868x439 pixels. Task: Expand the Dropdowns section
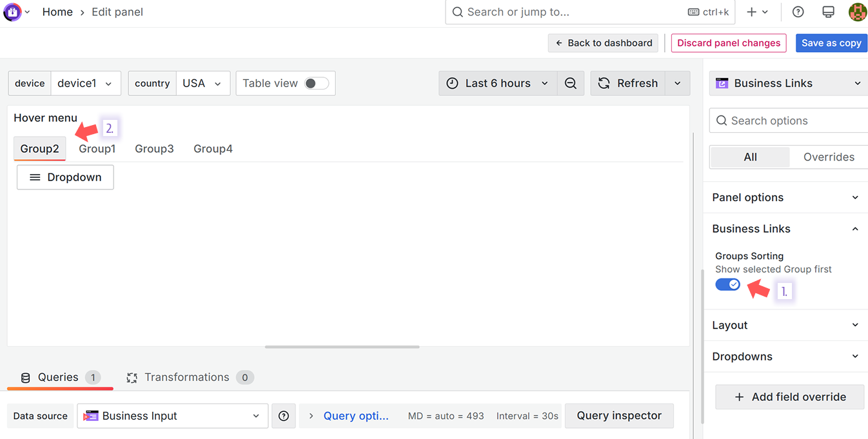785,356
